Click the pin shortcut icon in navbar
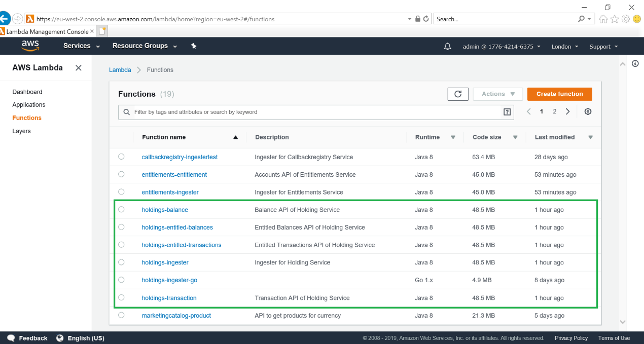The image size is (644, 344). (x=194, y=46)
